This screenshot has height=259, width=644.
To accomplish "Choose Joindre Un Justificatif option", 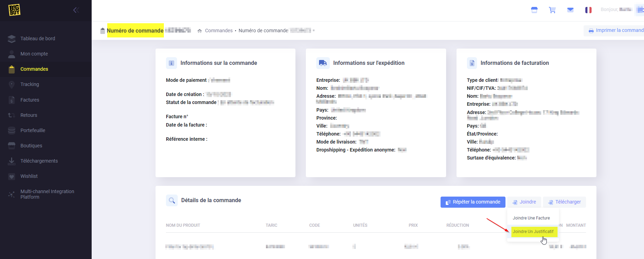I will coord(533,232).
